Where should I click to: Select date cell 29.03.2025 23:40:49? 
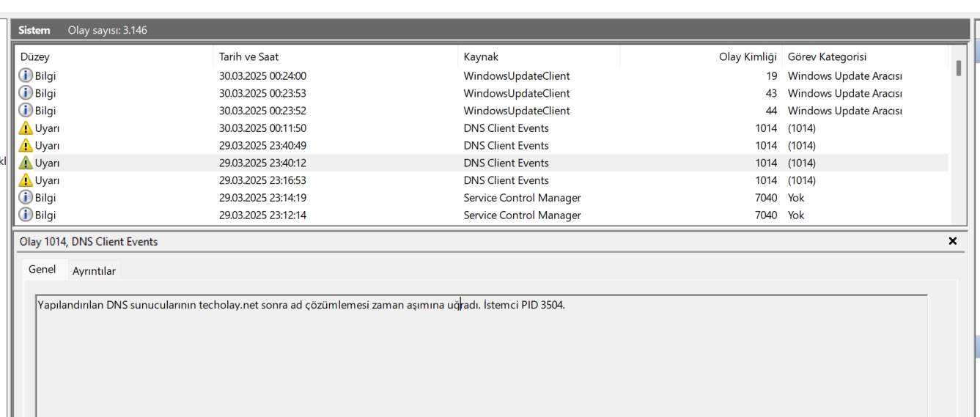click(262, 145)
